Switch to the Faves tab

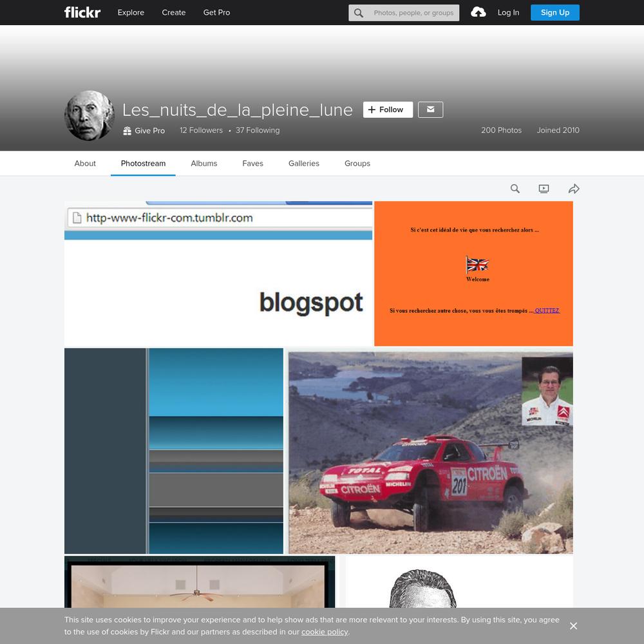pos(252,164)
